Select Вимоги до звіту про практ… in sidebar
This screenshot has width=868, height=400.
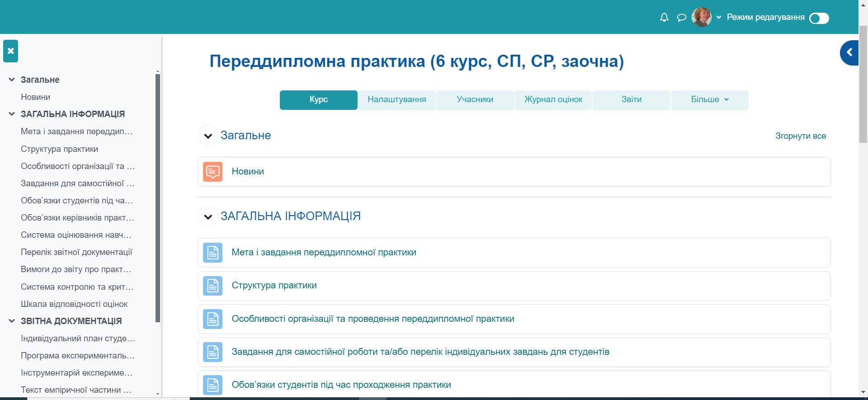click(x=76, y=269)
